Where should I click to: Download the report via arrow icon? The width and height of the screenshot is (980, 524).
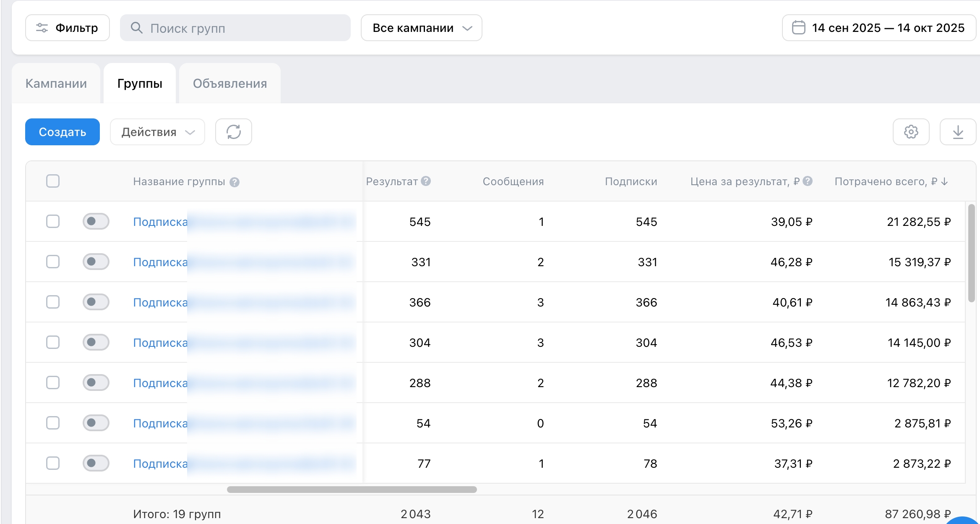point(958,132)
